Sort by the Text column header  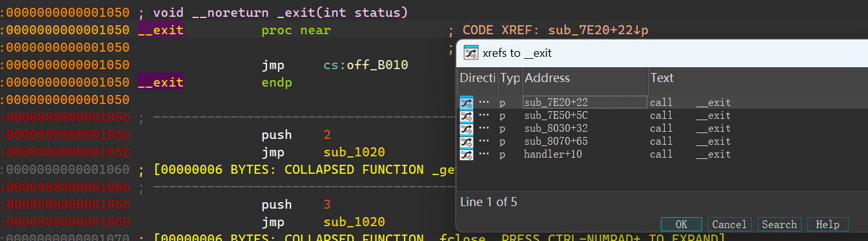coord(758,78)
